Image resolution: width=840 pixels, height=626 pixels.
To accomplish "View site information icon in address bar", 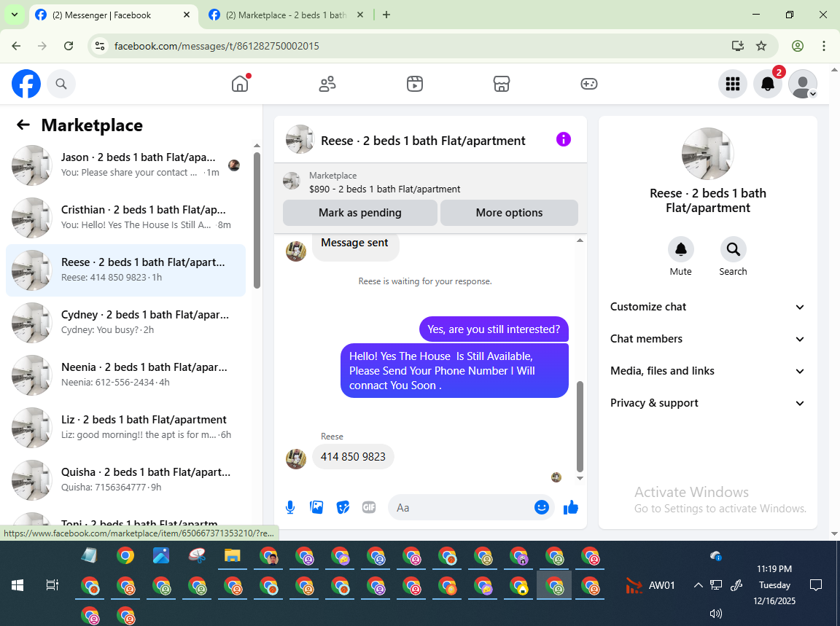I will tap(100, 46).
